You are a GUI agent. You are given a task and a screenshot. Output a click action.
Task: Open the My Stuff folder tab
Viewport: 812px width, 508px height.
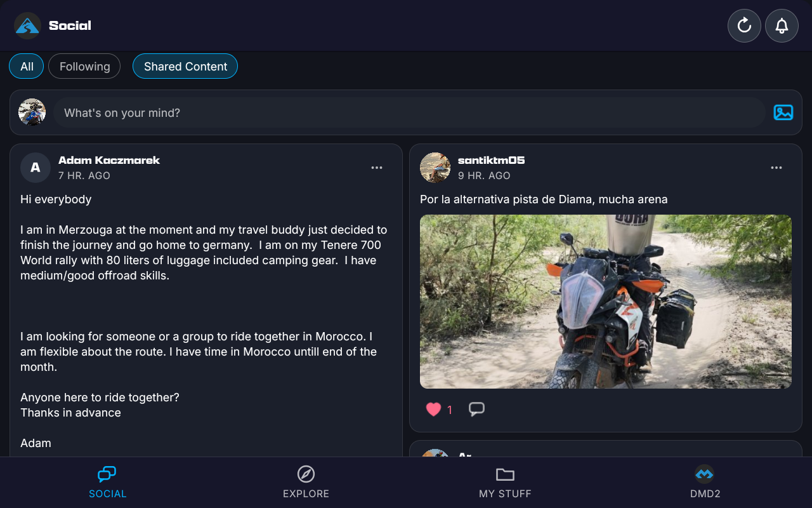pyautogui.click(x=505, y=482)
